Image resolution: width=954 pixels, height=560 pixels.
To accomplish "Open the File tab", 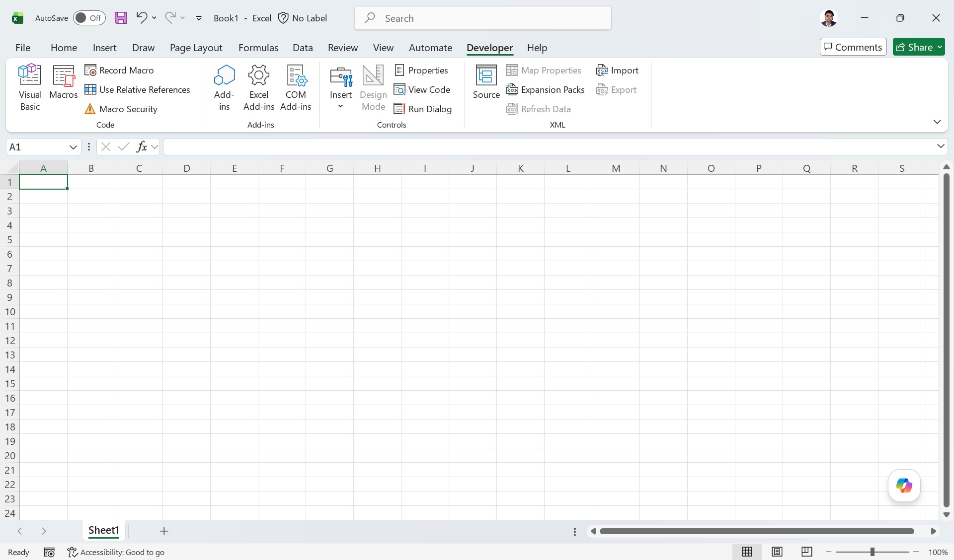I will point(23,48).
